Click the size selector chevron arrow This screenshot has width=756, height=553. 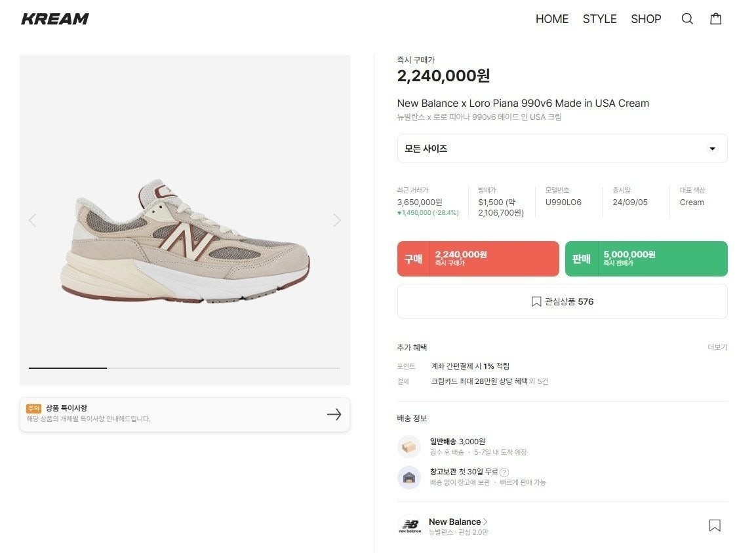712,149
